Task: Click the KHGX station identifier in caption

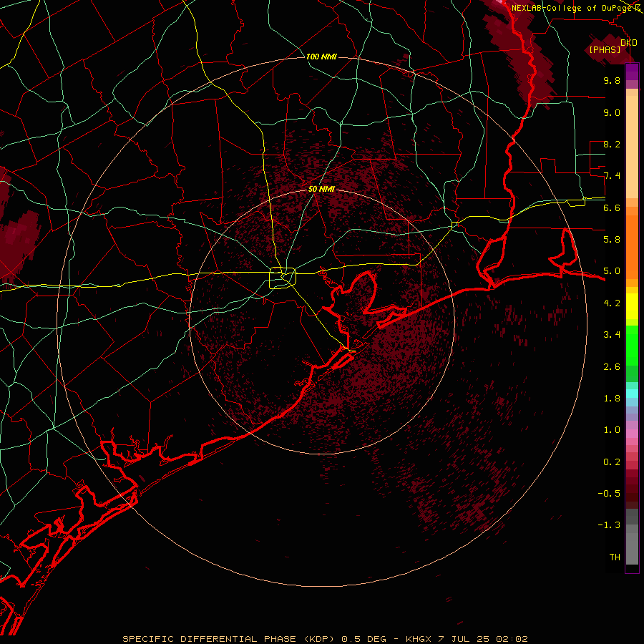Action: coord(418,639)
